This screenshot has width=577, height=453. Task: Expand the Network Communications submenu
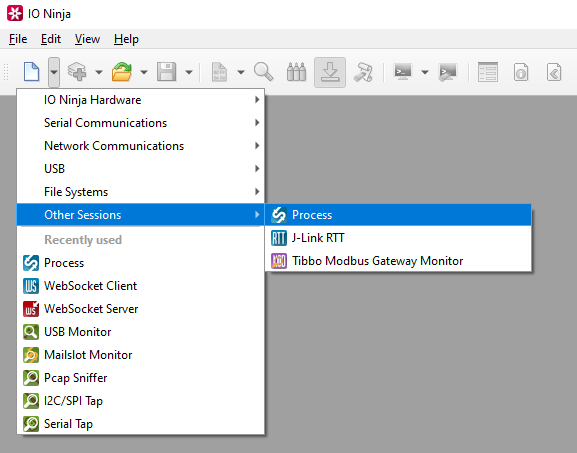(x=141, y=146)
